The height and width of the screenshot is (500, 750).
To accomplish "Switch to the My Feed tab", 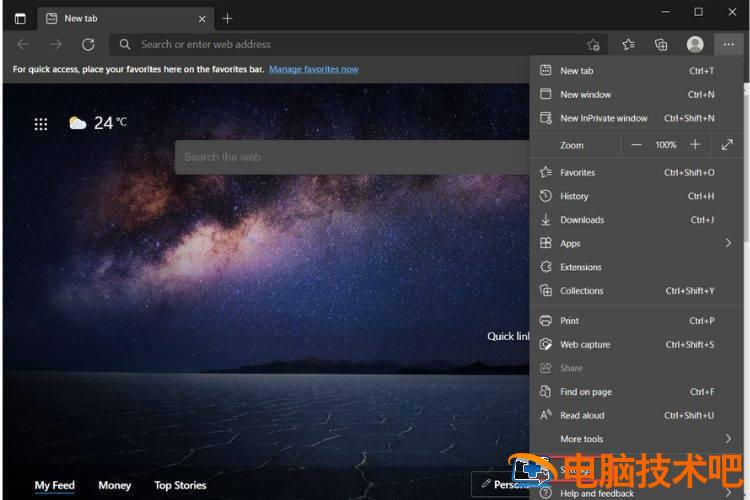I will coord(55,485).
